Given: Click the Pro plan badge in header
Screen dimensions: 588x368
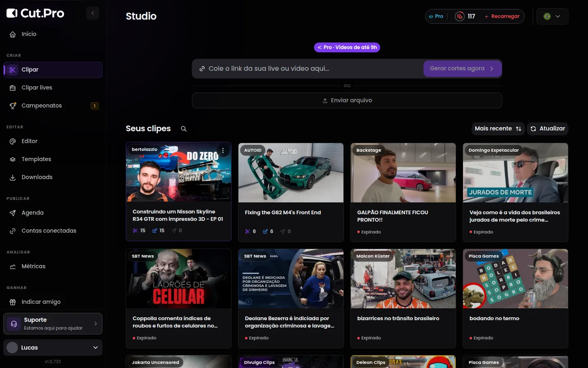Looking at the screenshot, I should pyautogui.click(x=436, y=16).
